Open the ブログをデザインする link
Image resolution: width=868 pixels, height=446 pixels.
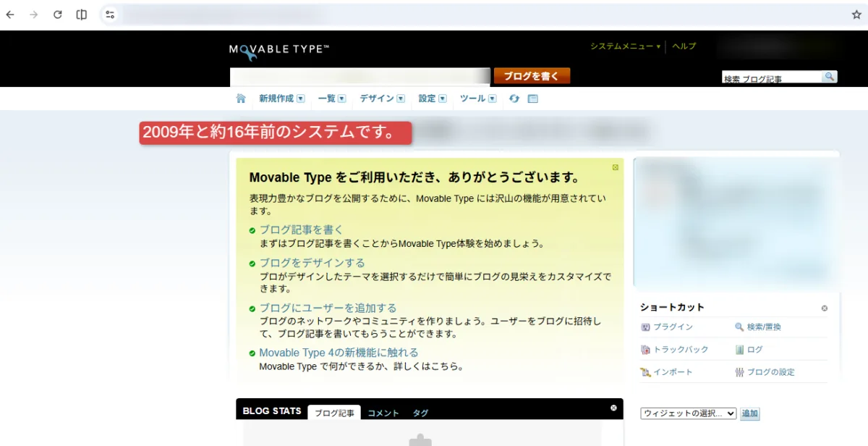pos(312,263)
